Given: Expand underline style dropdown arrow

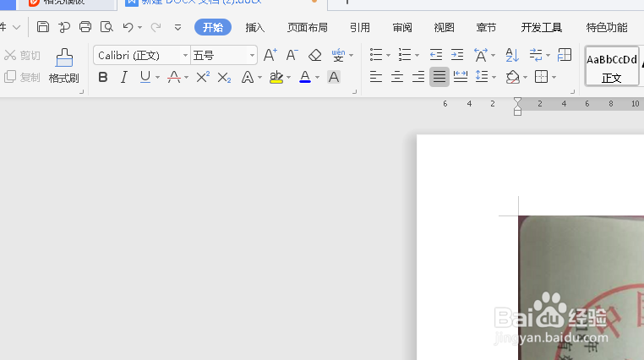Looking at the screenshot, I should pos(157,78).
